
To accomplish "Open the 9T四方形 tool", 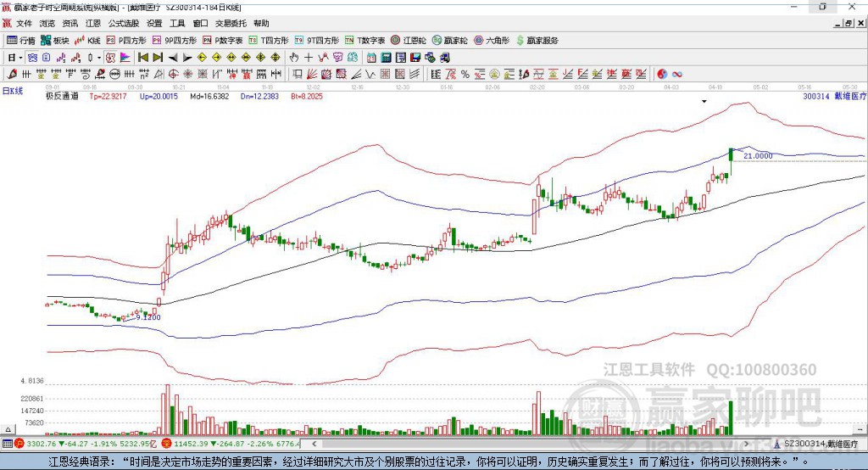I will click(317, 41).
